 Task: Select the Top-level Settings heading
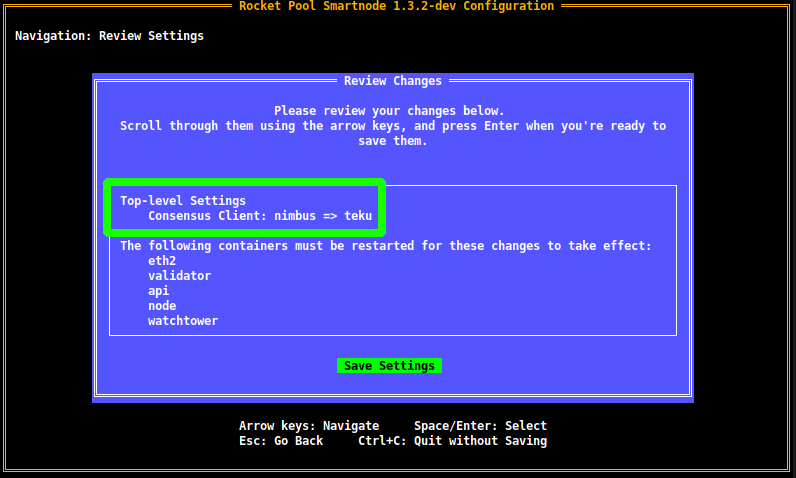[x=183, y=201]
